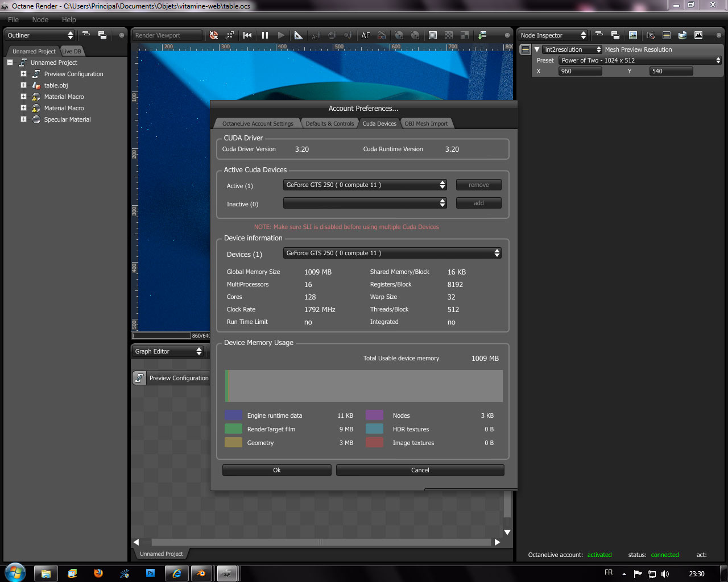Click the X resolution field showing 960
728x582 pixels.
point(580,71)
